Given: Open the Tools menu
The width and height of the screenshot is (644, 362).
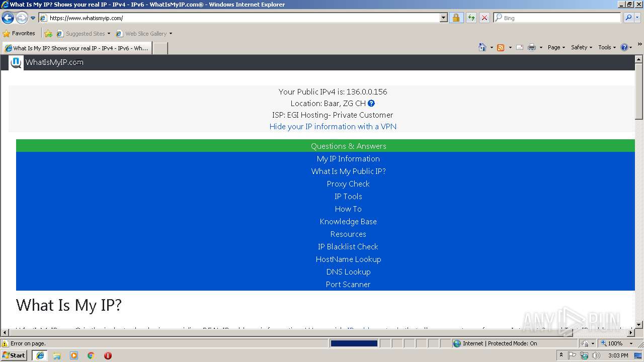Looking at the screenshot, I should pos(607,47).
